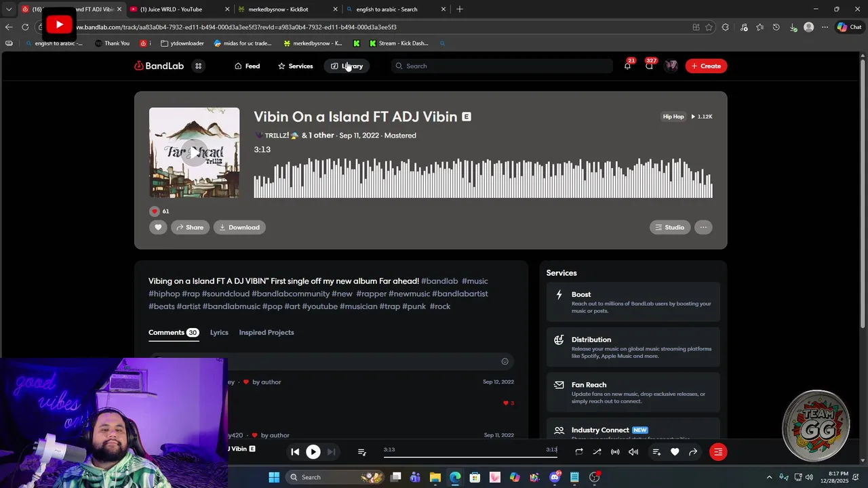868x488 pixels.
Task: View the 61 likes count
Action: 159,211
